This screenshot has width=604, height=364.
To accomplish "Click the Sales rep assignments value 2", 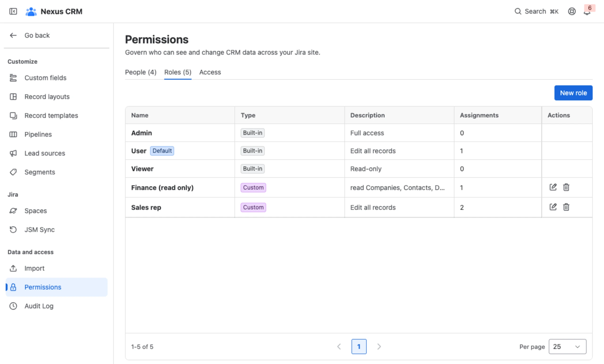I will click(x=462, y=207).
